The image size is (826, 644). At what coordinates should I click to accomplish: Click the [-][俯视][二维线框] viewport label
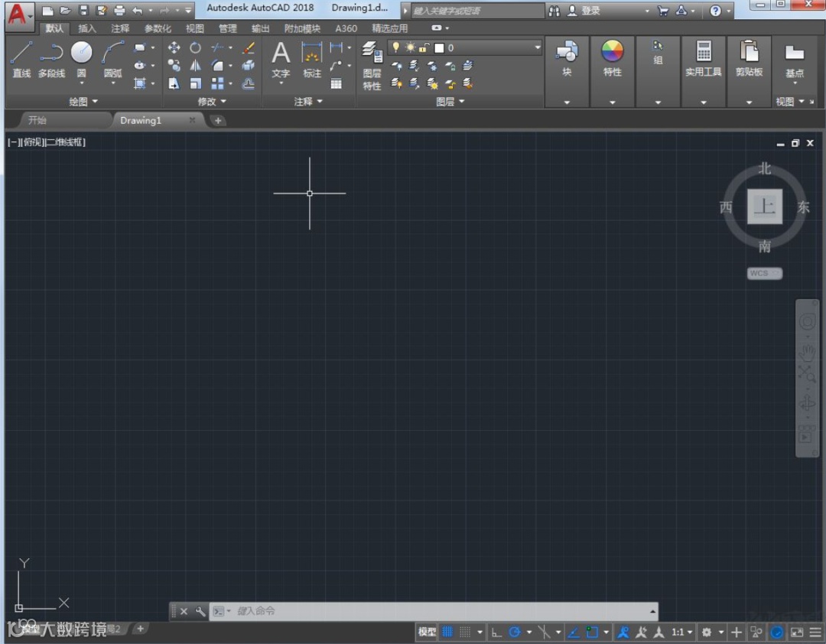click(47, 141)
